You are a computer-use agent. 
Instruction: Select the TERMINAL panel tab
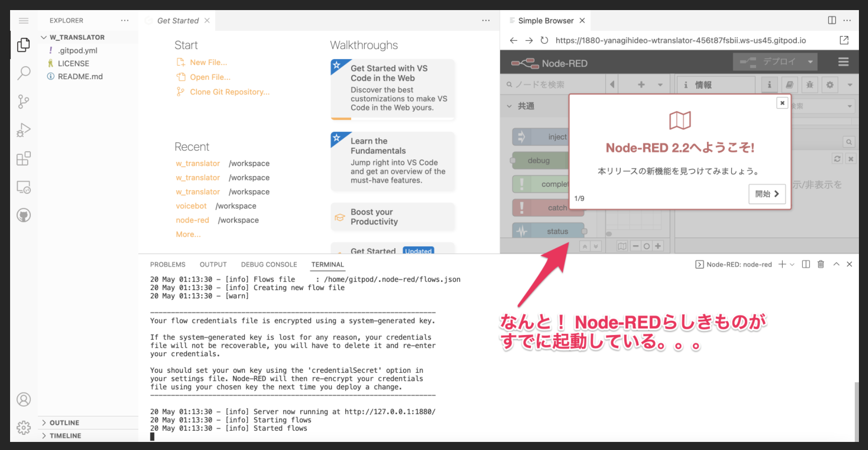(x=328, y=264)
